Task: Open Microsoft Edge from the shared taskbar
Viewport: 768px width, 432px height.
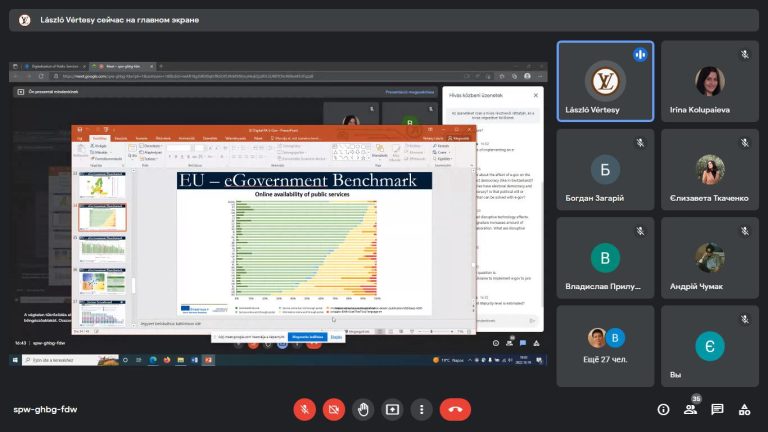Action: click(x=153, y=360)
